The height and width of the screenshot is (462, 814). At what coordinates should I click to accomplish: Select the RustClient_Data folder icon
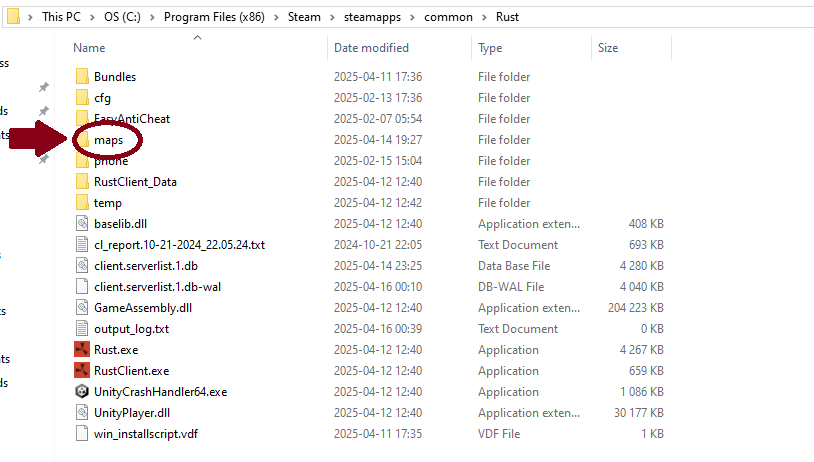82,182
